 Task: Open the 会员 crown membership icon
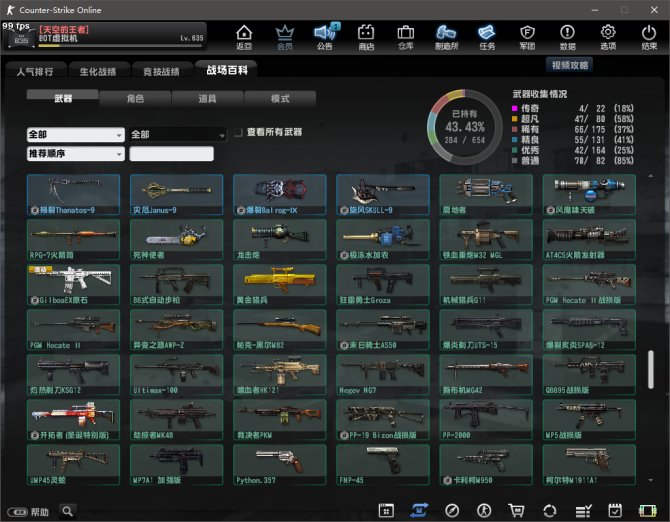click(285, 37)
